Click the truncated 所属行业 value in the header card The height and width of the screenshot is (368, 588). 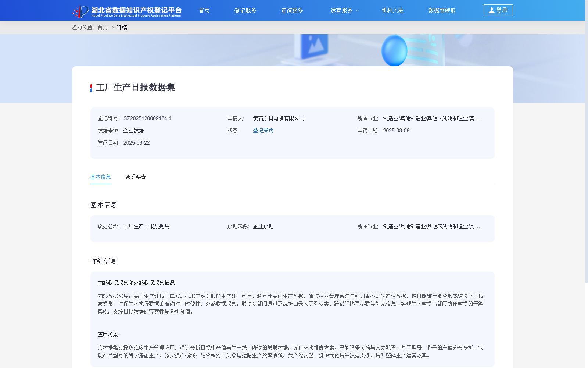click(431, 118)
